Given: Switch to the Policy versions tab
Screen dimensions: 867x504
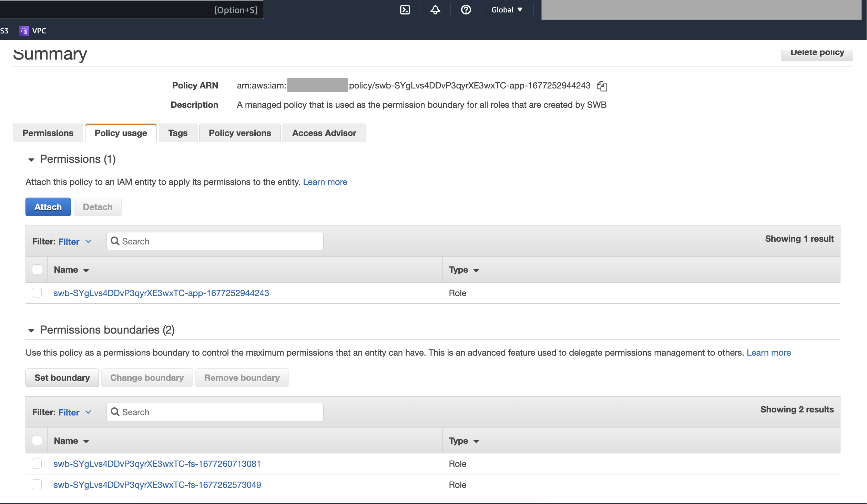Looking at the screenshot, I should click(239, 133).
